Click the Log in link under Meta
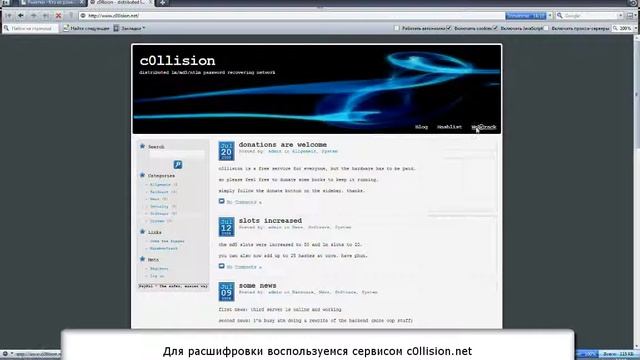640x360 pixels. (157, 276)
